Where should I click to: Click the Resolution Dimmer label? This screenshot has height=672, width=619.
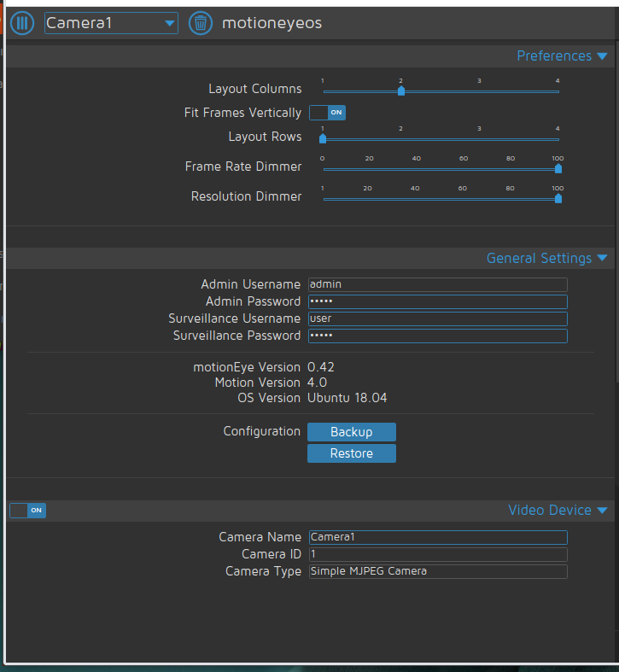point(247,196)
